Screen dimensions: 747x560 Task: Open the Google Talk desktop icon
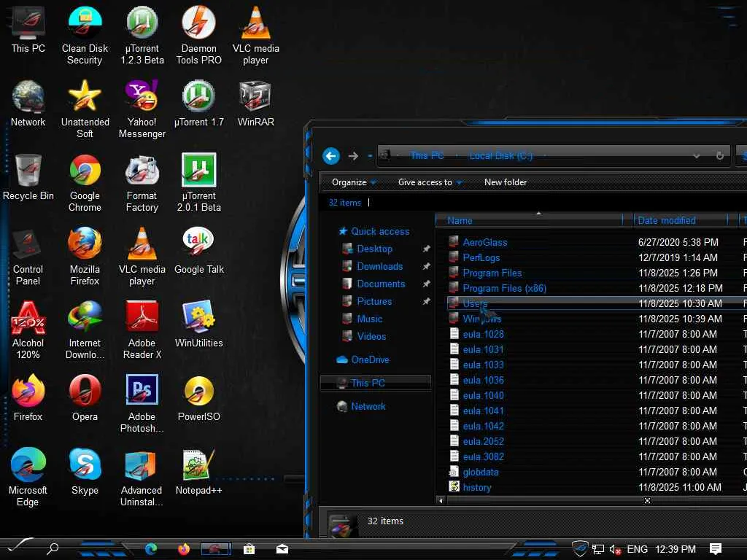coord(198,252)
